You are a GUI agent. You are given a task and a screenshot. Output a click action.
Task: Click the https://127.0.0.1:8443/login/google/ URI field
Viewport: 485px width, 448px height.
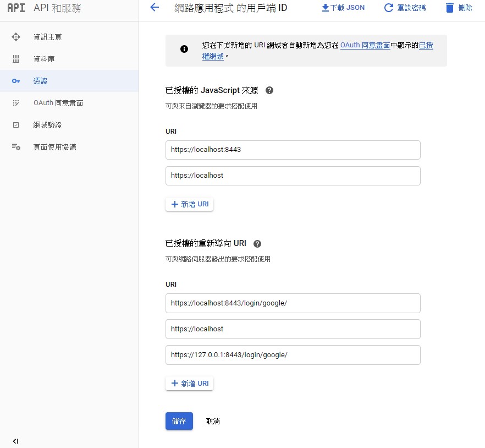293,355
